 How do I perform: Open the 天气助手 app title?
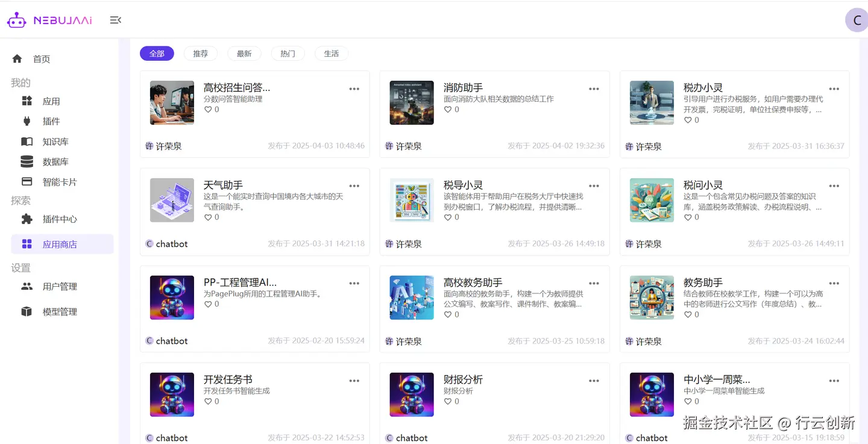pyautogui.click(x=223, y=185)
